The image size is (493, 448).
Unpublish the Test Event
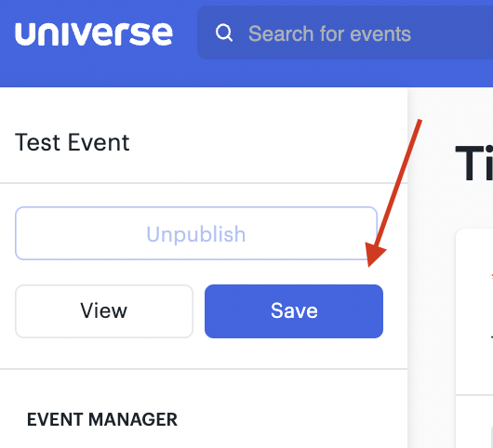(x=196, y=233)
